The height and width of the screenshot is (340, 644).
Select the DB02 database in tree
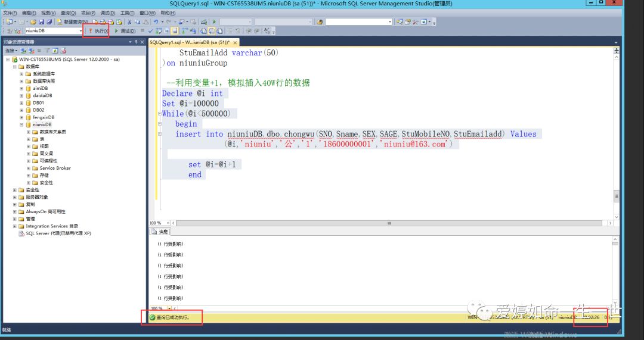click(39, 110)
